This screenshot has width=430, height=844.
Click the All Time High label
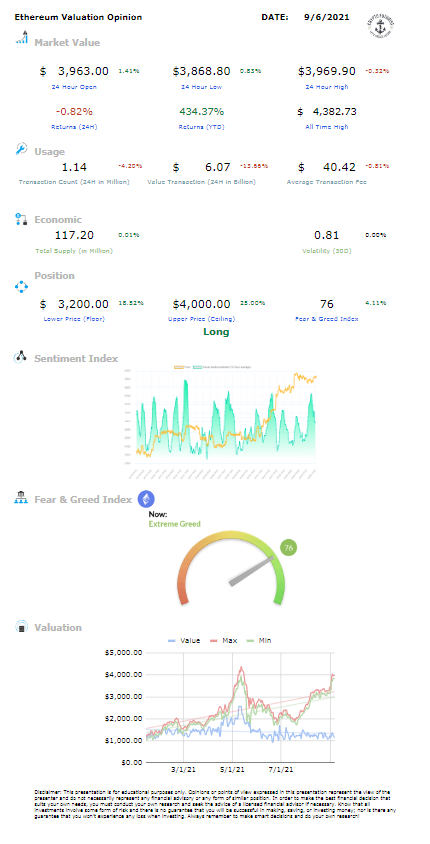(328, 127)
